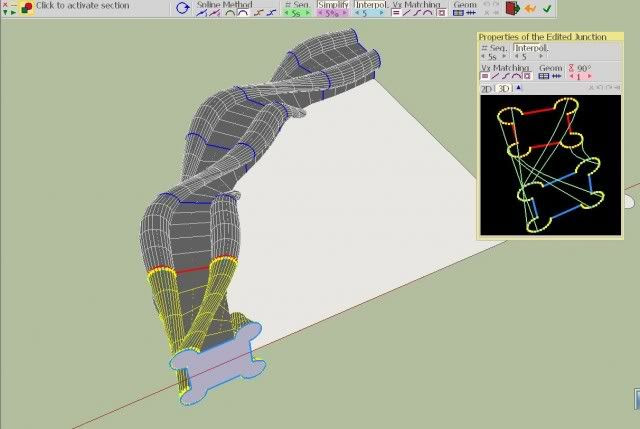640x429 pixels.
Task: Click the red-green section activation icon
Action: pyautogui.click(x=27, y=7)
